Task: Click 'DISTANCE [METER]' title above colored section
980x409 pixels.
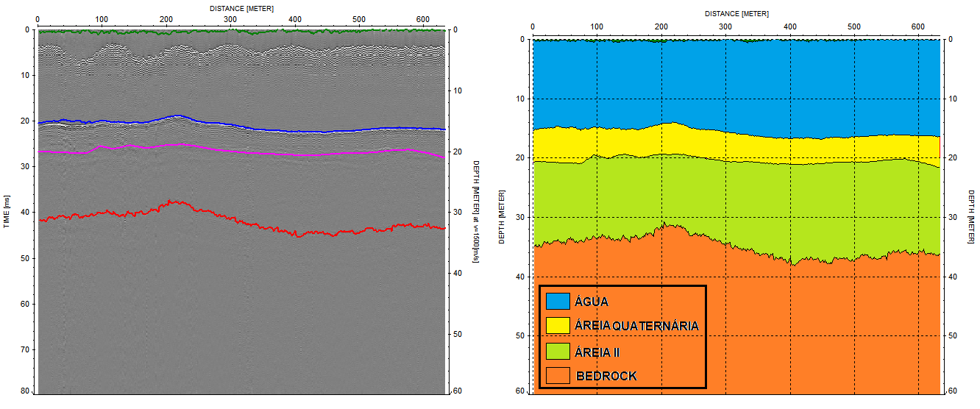Action: (736, 14)
